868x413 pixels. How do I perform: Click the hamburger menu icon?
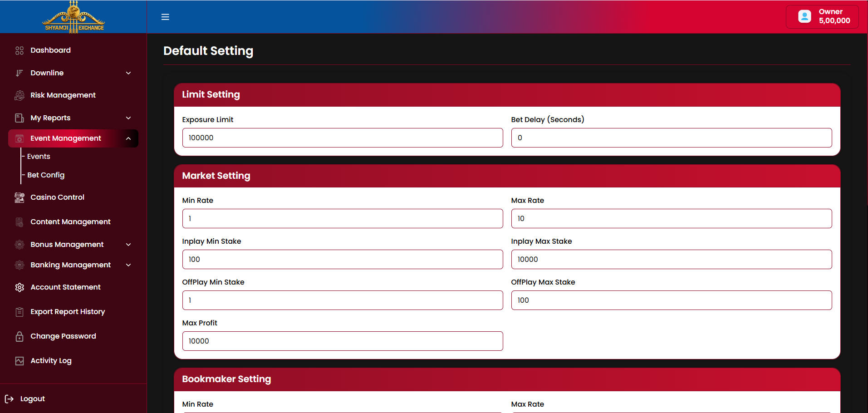click(165, 17)
